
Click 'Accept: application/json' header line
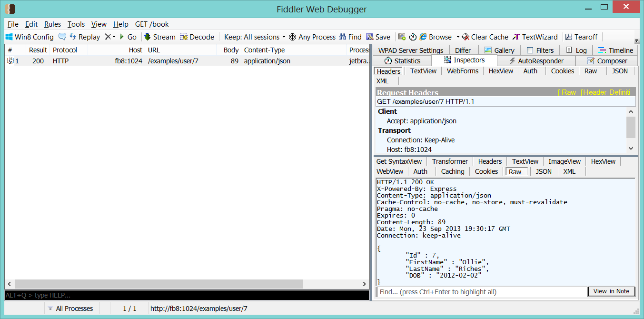click(421, 121)
